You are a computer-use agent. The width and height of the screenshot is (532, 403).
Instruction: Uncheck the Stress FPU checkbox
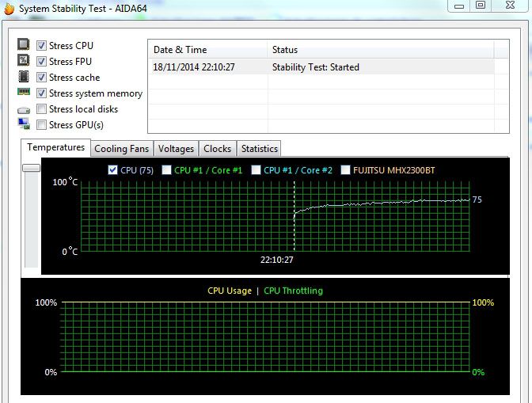[x=41, y=62]
